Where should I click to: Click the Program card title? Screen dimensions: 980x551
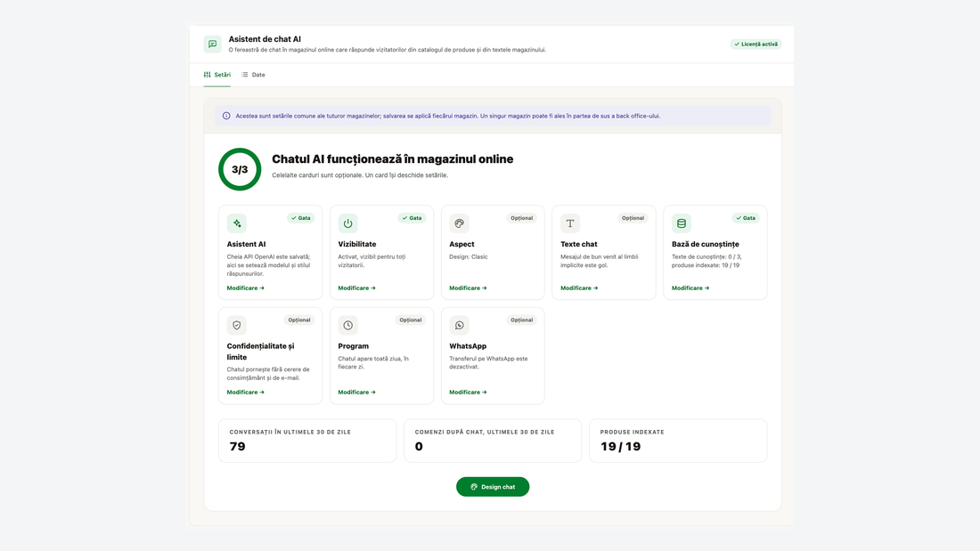pos(353,346)
